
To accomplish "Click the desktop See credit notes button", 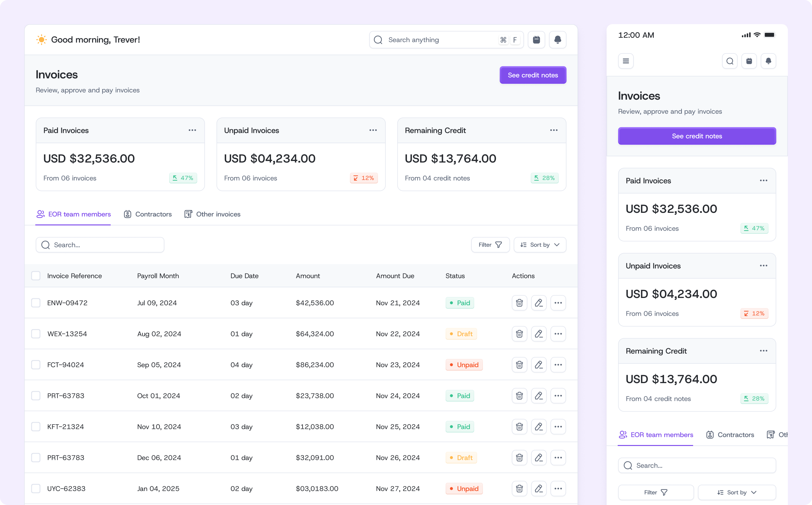I will [x=533, y=75].
